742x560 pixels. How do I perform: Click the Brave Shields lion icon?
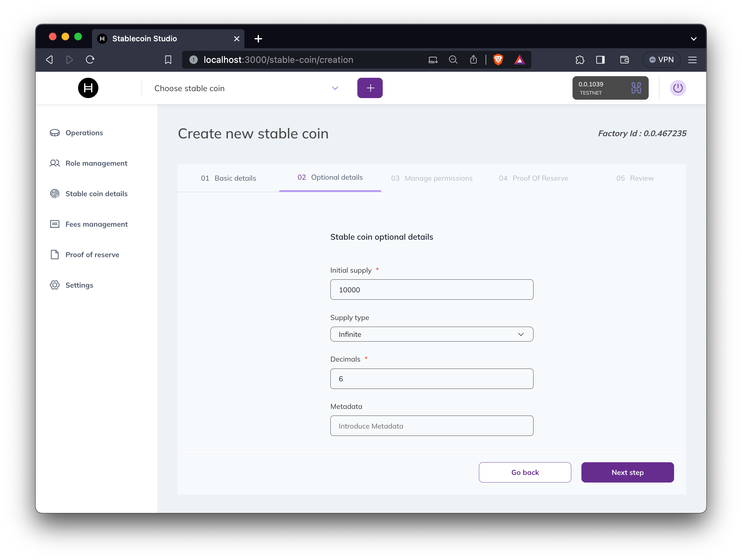(498, 60)
